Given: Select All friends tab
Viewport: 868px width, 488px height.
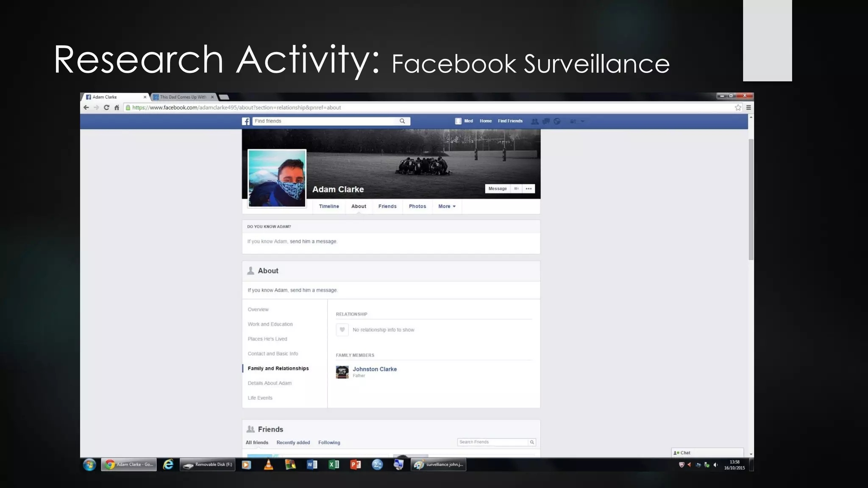Looking at the screenshot, I should (257, 443).
